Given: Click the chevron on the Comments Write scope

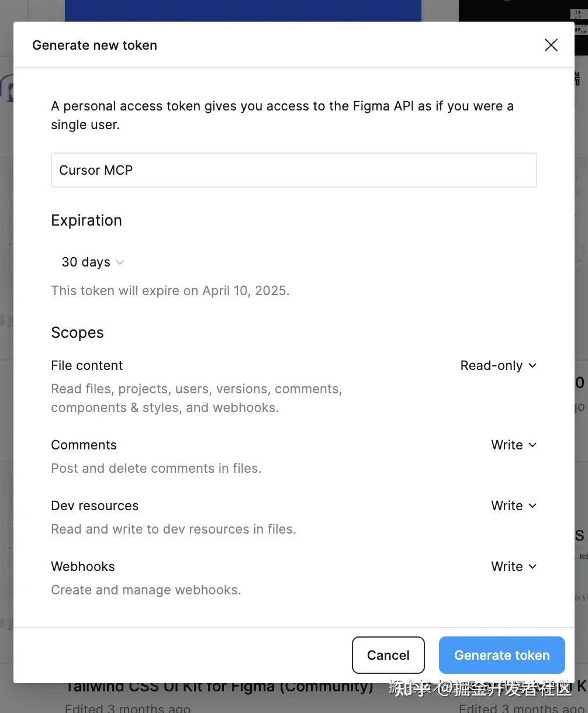Looking at the screenshot, I should click(532, 445).
